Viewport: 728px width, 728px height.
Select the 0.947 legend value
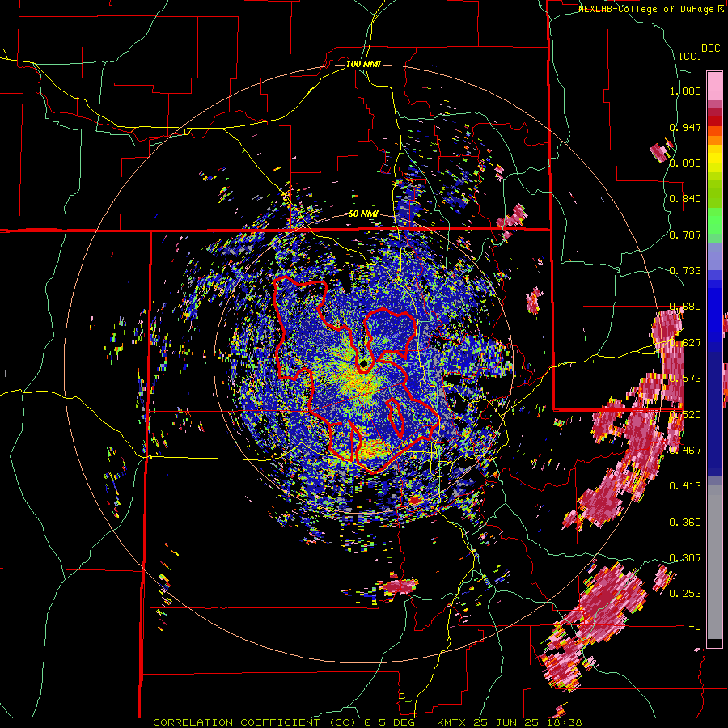click(685, 127)
